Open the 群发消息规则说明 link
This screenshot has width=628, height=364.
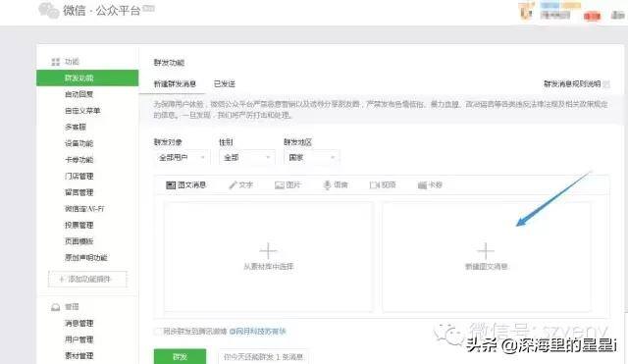[572, 83]
